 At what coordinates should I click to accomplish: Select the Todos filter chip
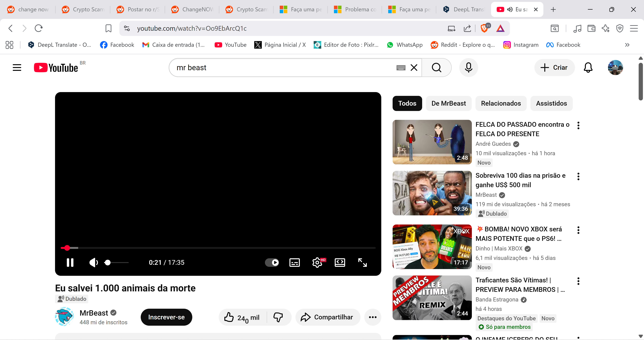[407, 103]
